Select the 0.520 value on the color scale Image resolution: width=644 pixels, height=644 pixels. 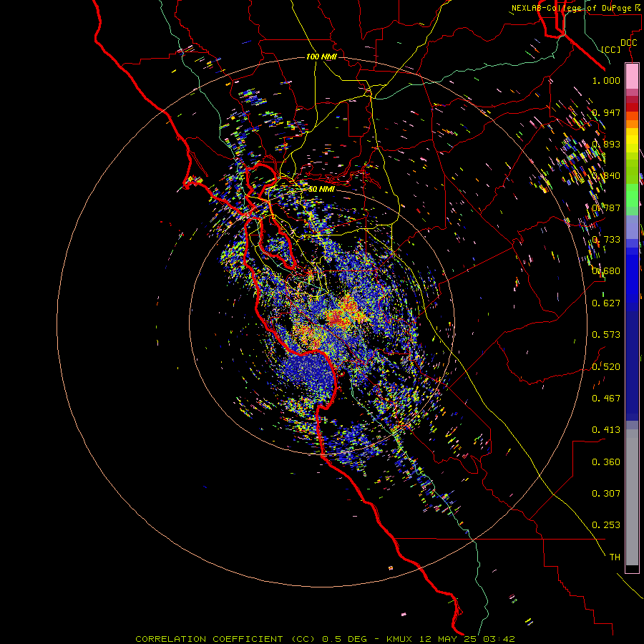[606, 366]
